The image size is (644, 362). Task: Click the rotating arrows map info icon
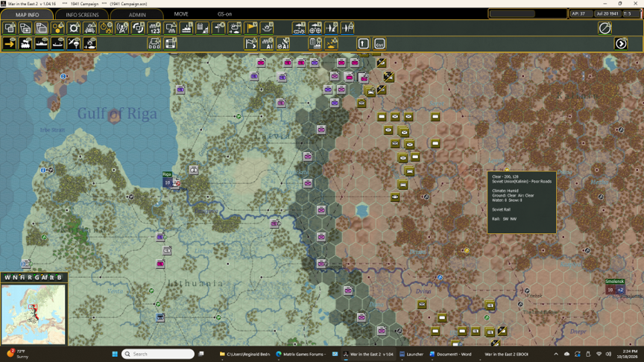pyautogui.click(x=138, y=28)
